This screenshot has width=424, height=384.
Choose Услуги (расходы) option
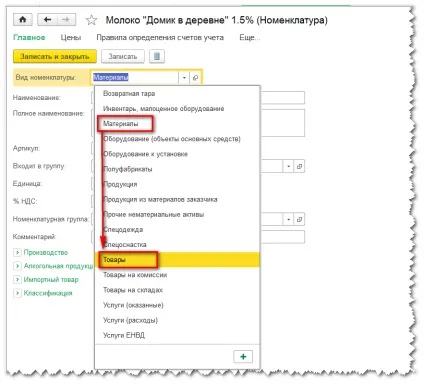coord(177,320)
